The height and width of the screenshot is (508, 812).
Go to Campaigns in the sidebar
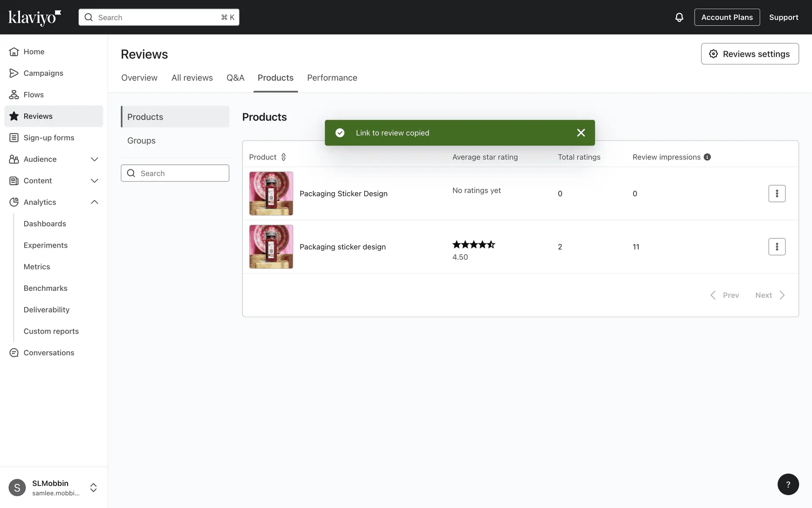click(x=43, y=73)
